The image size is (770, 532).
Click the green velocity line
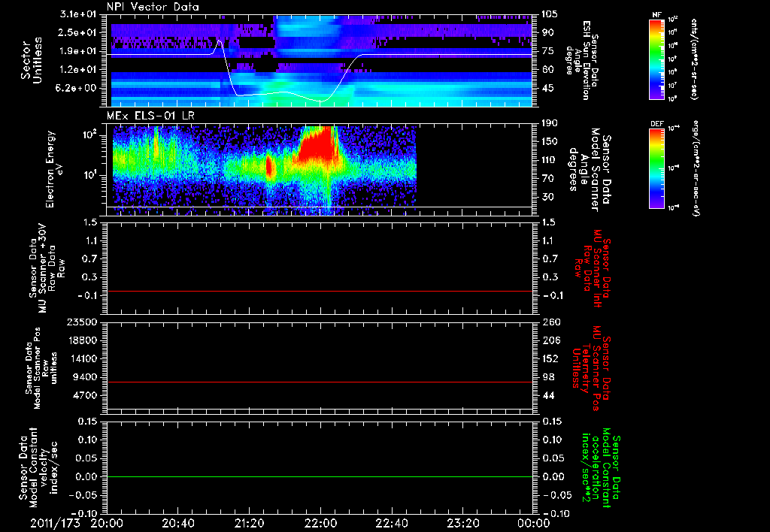[x=319, y=476]
